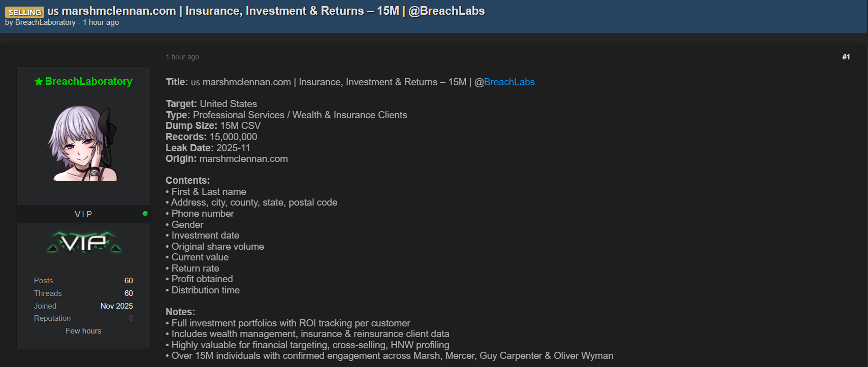This screenshot has width=868, height=367.
Task: Click the green online status dot
Action: [145, 214]
